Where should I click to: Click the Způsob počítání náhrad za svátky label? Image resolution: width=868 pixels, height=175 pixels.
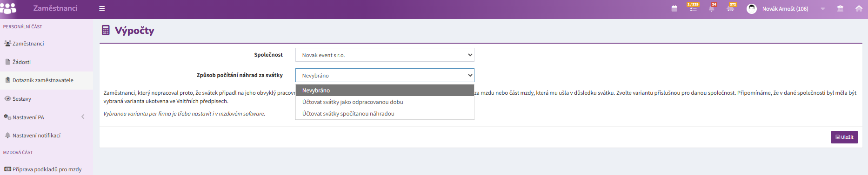[x=240, y=75]
